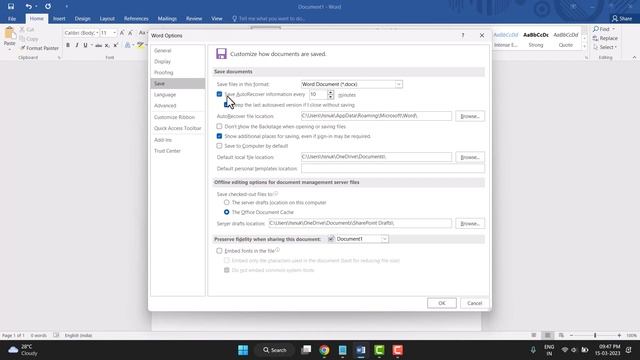
Task: Toggle Underline formatting in ribbon
Action: tap(85, 45)
